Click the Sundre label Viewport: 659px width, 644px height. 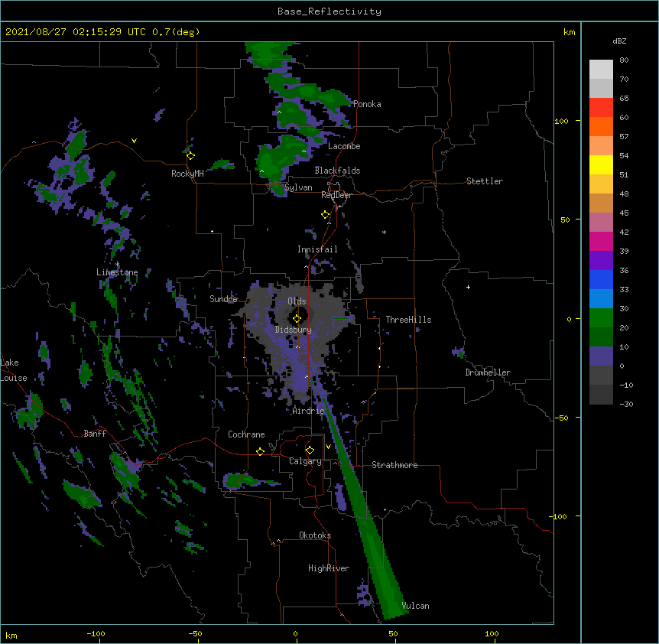pyautogui.click(x=223, y=299)
